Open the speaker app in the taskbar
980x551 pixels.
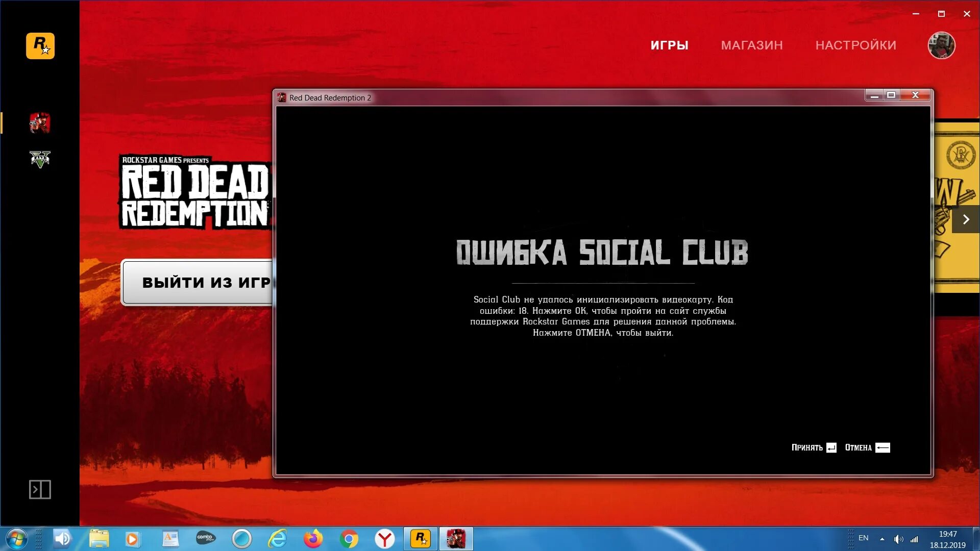click(63, 539)
